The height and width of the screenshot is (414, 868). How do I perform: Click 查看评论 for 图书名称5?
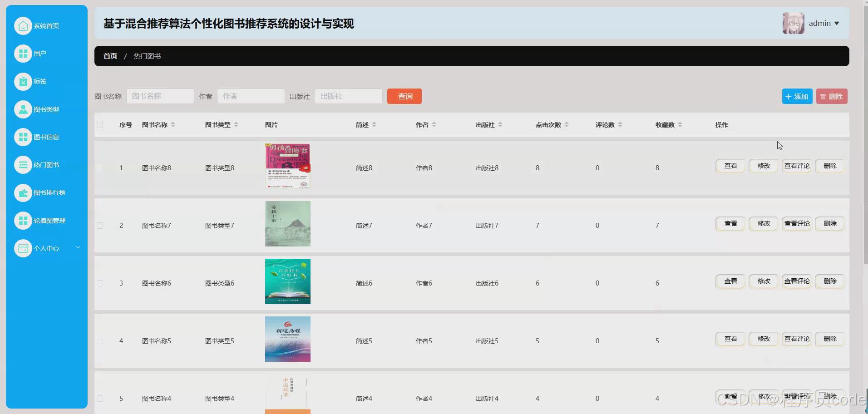[797, 339]
